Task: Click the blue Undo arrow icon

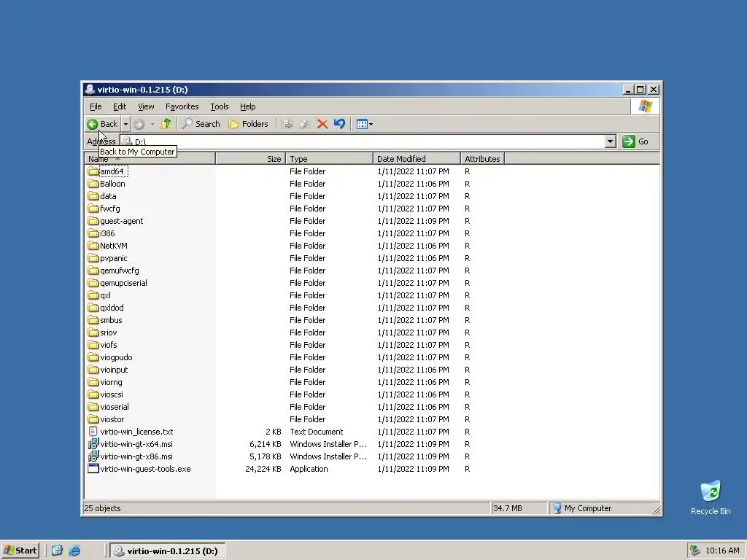Action: pos(339,124)
